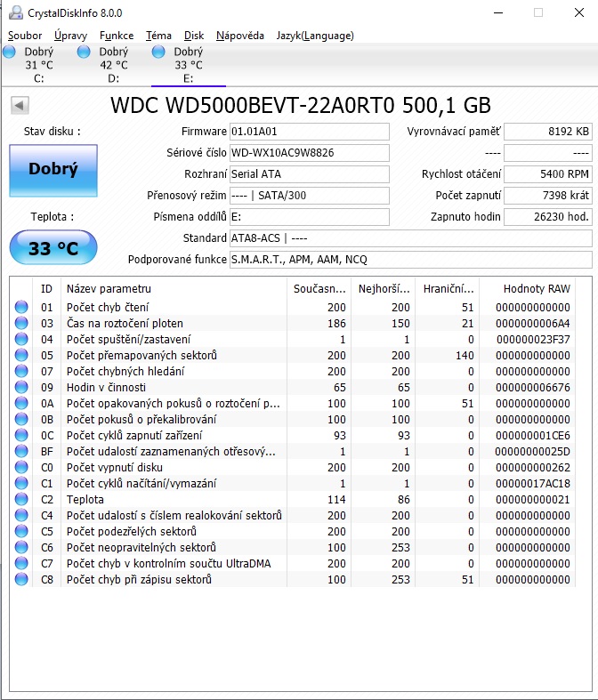Screen dimensions: 598x700
Task: Click the Hraniční... column header
Action: point(448,289)
